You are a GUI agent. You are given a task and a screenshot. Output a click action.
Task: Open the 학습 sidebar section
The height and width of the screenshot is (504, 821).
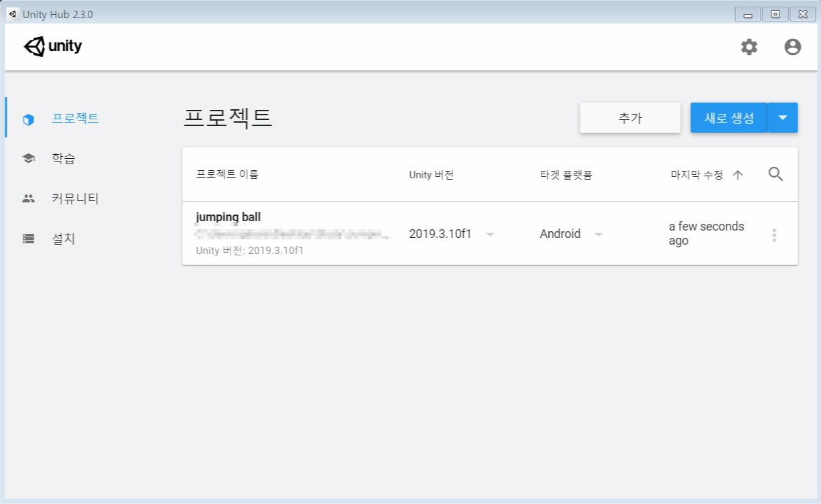tap(64, 159)
